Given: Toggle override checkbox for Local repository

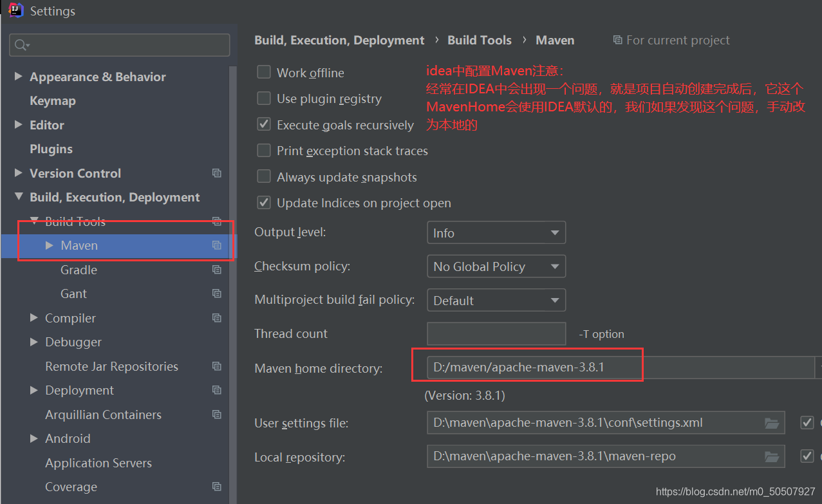Looking at the screenshot, I should (x=807, y=456).
